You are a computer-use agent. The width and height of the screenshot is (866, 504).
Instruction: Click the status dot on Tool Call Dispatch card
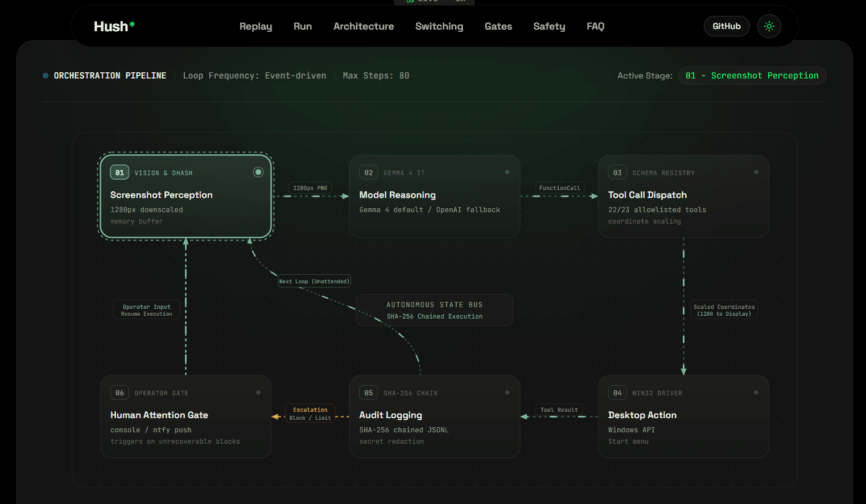coord(756,172)
